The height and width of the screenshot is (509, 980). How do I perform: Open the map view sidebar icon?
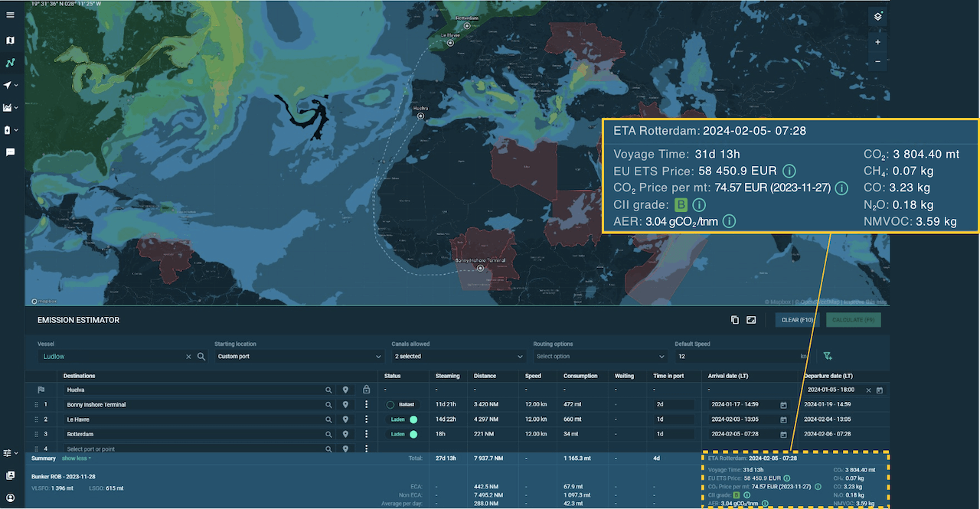(x=10, y=40)
